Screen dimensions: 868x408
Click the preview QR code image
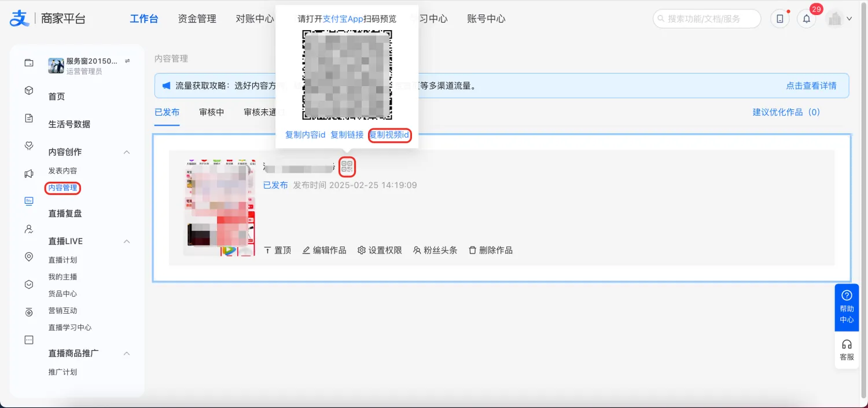point(347,75)
